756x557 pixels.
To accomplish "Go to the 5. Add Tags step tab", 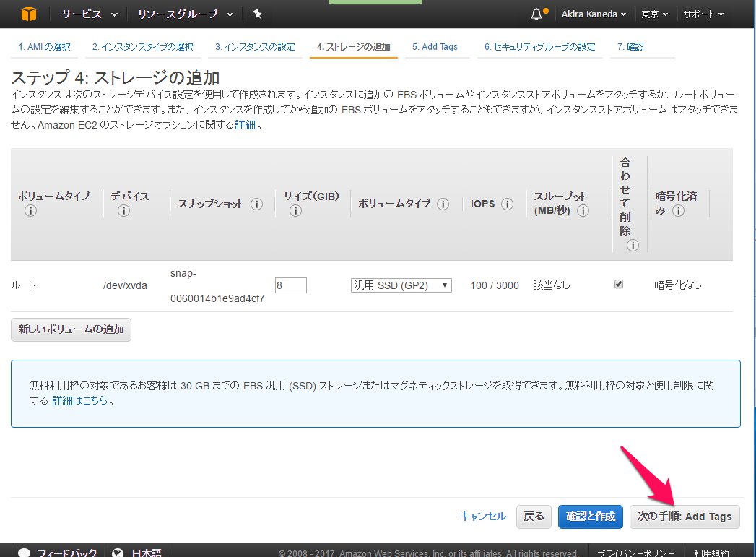I will [x=435, y=47].
